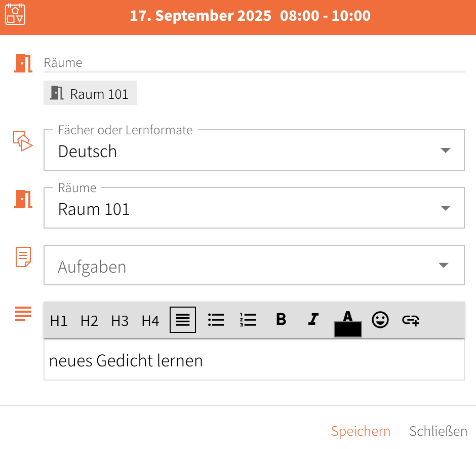Insert a numbered list
Screen dimensions: 476x449
coord(248,320)
